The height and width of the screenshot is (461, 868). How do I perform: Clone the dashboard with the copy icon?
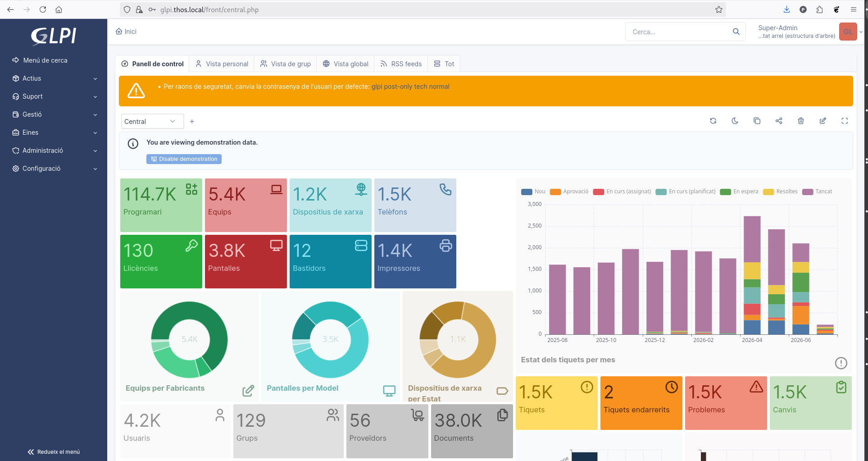757,121
